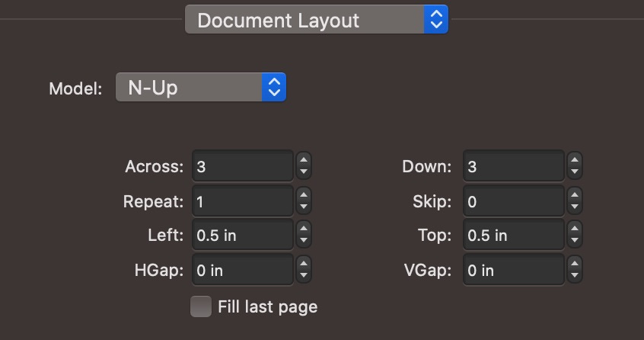Increase the Top margin using stepper

click(575, 229)
